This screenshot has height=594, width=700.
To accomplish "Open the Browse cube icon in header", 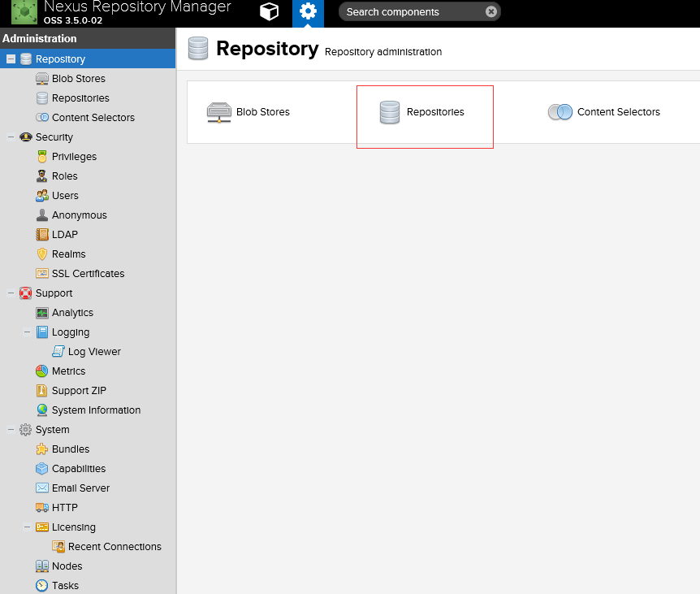I will click(x=269, y=11).
